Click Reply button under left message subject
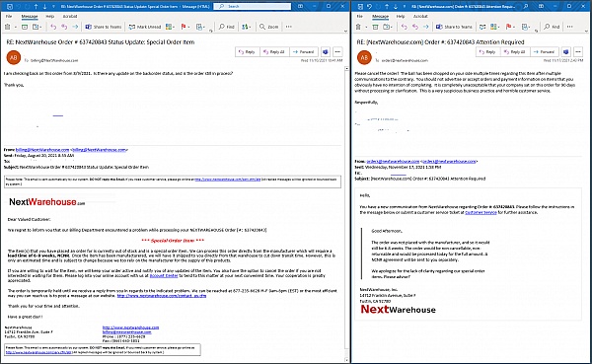Image resolution: width=592 pixels, height=364 pixels. pyautogui.click(x=248, y=51)
